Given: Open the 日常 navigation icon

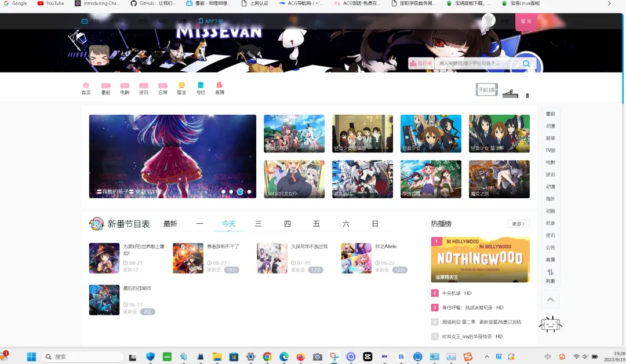Looking at the screenshot, I should tap(162, 88).
